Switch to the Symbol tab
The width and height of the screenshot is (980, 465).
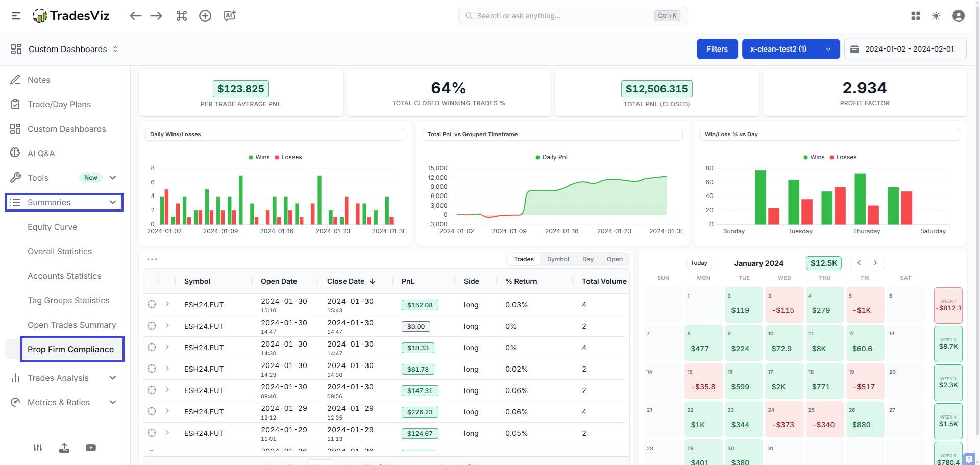(x=558, y=259)
